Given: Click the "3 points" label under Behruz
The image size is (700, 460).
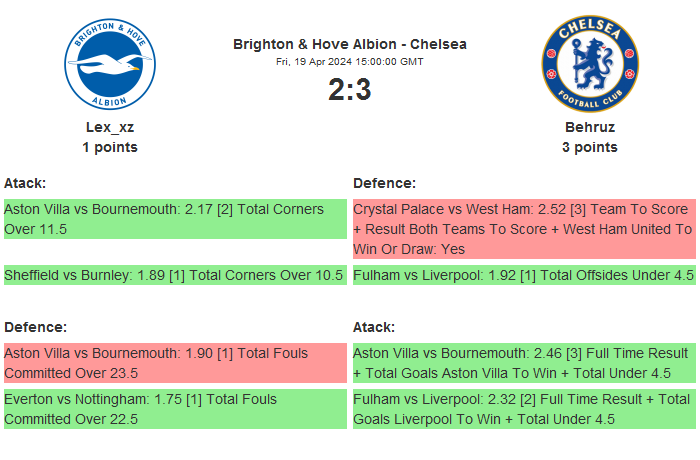Looking at the screenshot, I should (590, 147).
